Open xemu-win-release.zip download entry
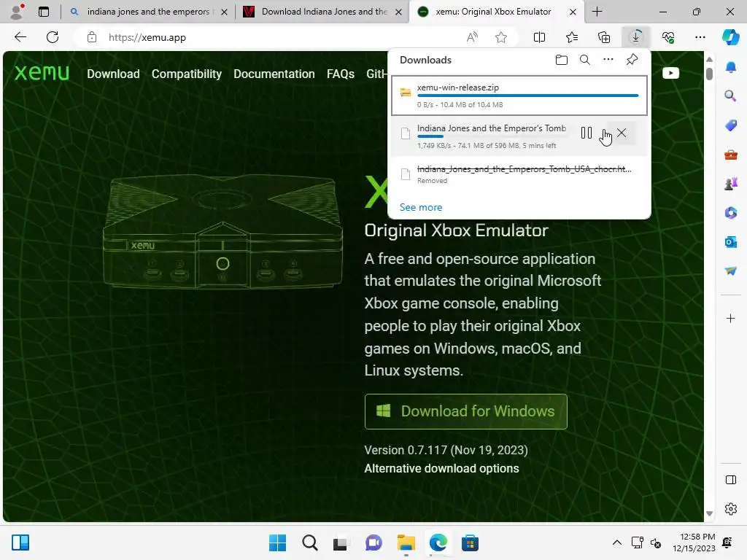The height and width of the screenshot is (560, 747). 519,96
